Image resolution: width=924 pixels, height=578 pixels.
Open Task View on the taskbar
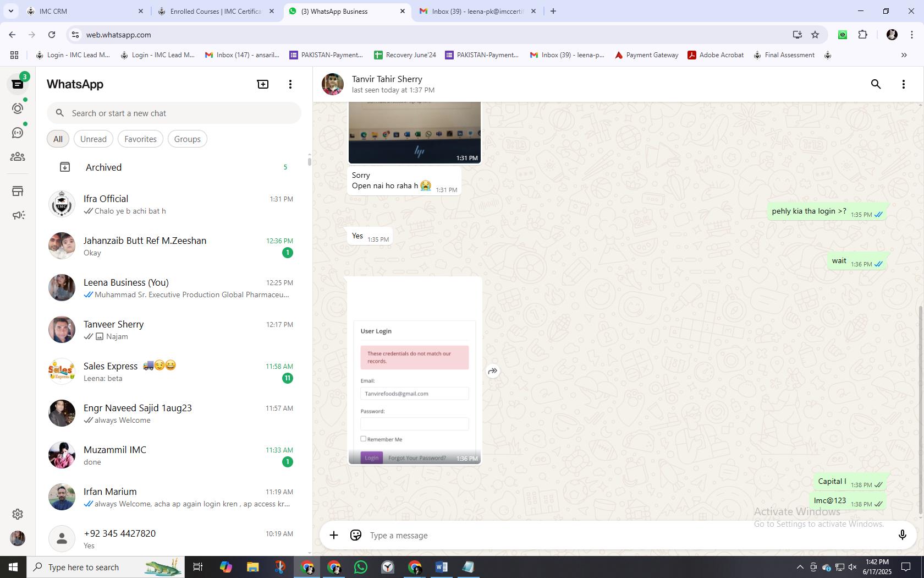(x=198, y=567)
